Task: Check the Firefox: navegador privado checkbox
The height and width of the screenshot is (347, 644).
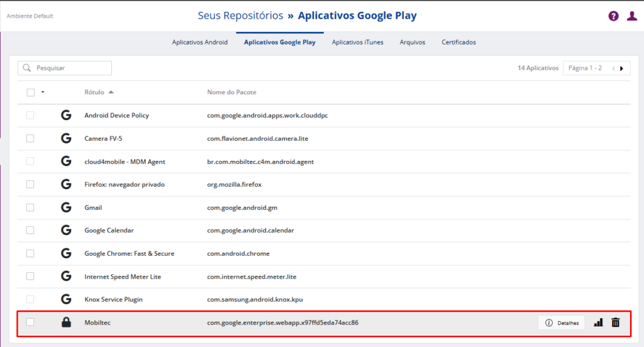Action: 30,184
